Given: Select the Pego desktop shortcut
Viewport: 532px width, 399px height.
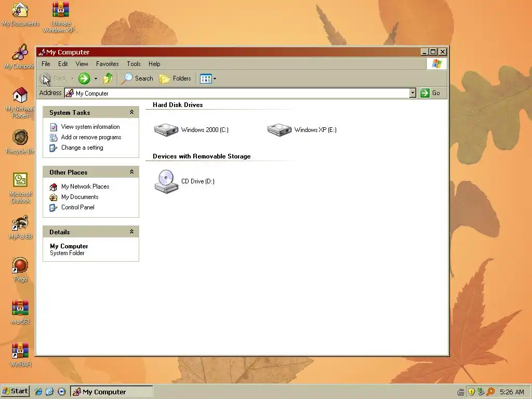Looking at the screenshot, I should (x=20, y=270).
